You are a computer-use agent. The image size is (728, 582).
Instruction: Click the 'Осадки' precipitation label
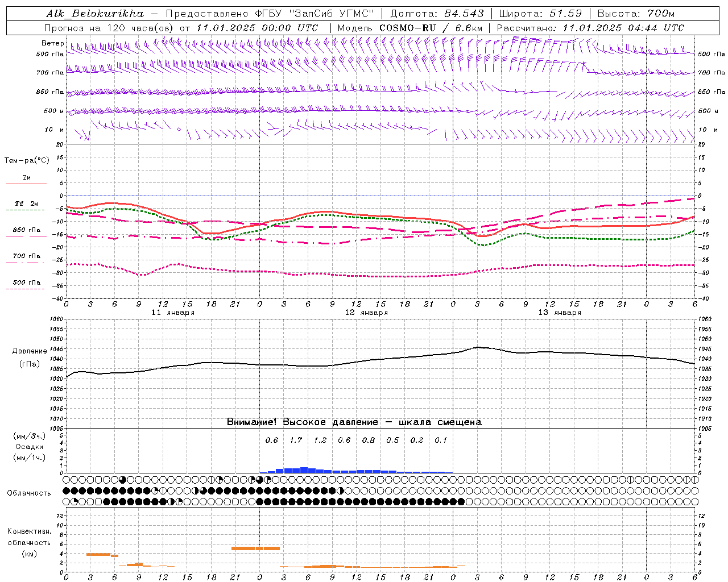pyautogui.click(x=30, y=447)
